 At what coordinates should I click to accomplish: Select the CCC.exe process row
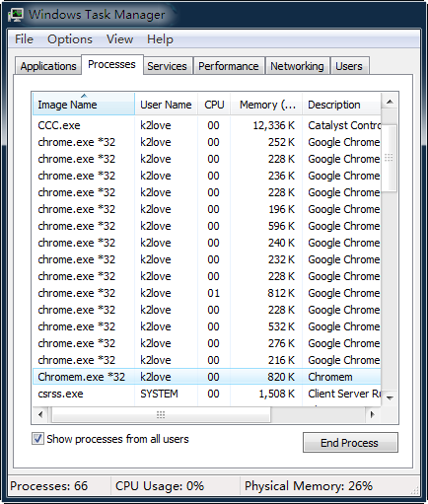pyautogui.click(x=206, y=125)
